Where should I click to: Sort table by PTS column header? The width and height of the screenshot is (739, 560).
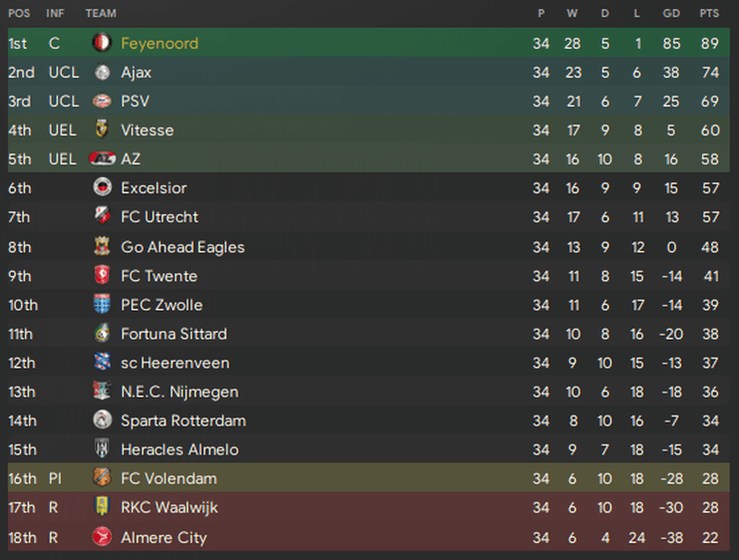coord(709,13)
